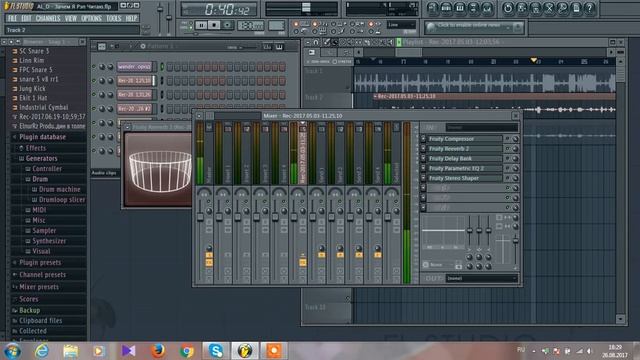This screenshot has width=640, height=360.
Task: Select Jung Kick sample in browser
Action: coord(32,89)
